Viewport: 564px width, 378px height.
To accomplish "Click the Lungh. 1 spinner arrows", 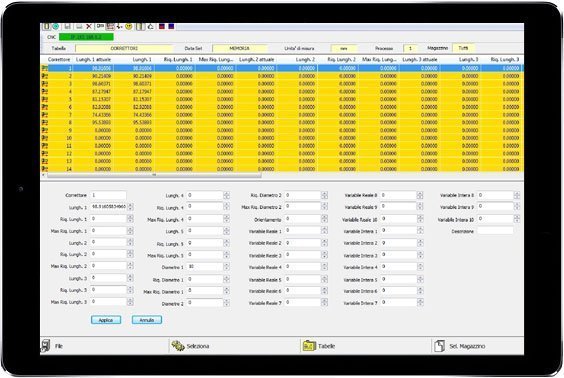I will pyautogui.click(x=131, y=207).
